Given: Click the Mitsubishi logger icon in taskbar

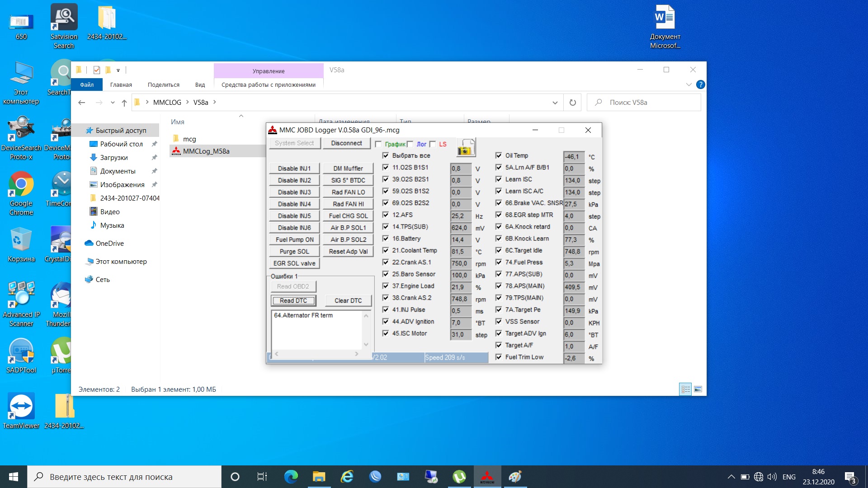Looking at the screenshot, I should (487, 477).
